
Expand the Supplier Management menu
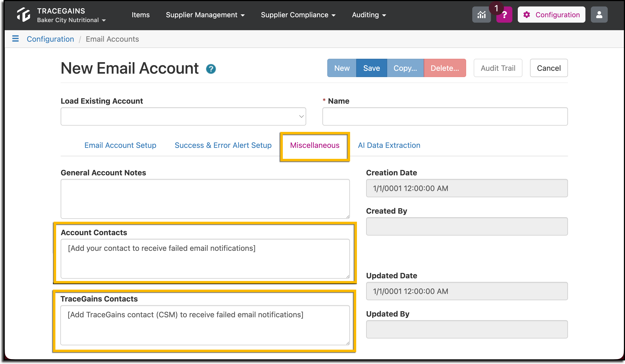[x=205, y=15]
